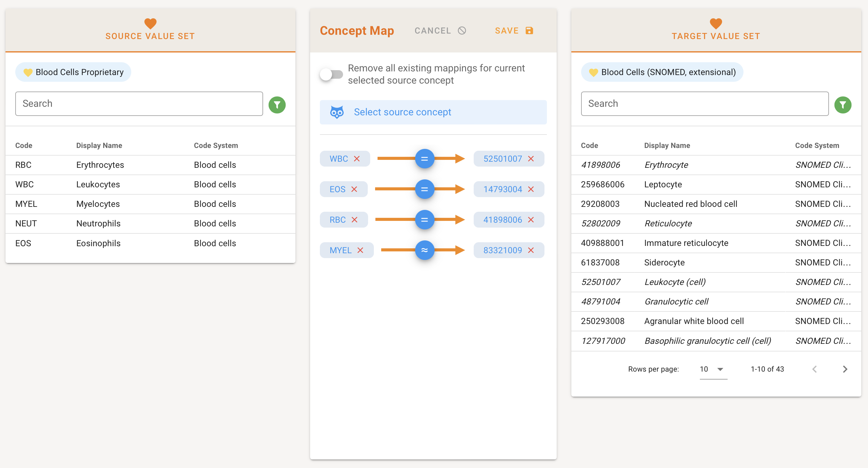The image size is (868, 468).
Task: Click the Blood Cells Proprietary chip
Action: pyautogui.click(x=73, y=72)
